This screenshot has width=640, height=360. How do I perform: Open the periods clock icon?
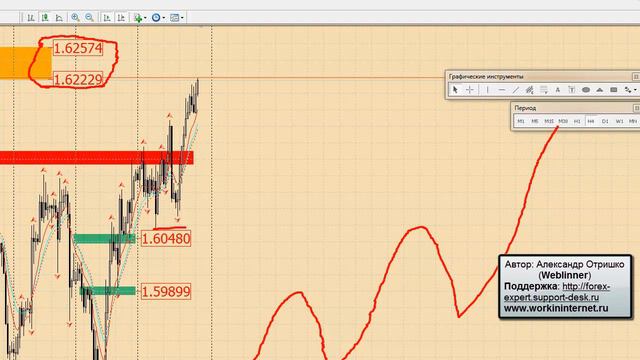(156, 18)
